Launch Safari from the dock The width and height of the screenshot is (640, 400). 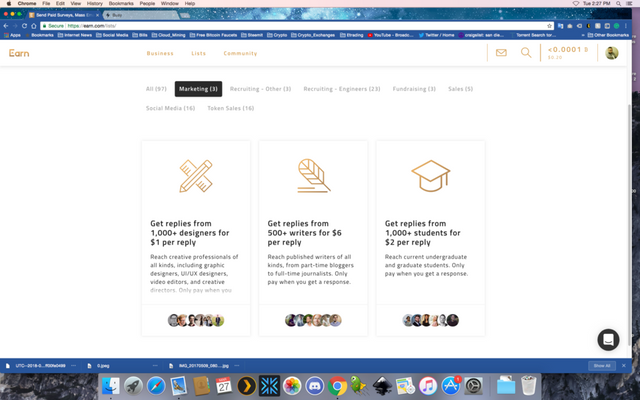(x=156, y=385)
